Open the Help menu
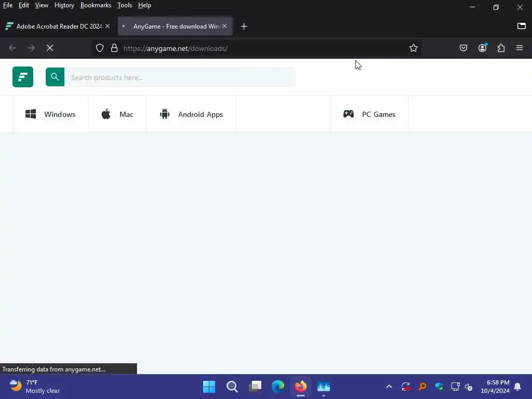This screenshot has height=399, width=532. click(x=144, y=5)
